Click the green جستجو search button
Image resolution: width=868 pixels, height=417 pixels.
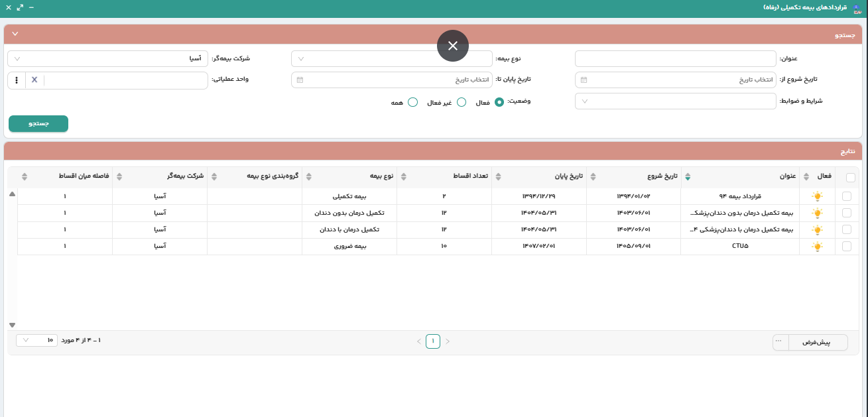(x=38, y=124)
